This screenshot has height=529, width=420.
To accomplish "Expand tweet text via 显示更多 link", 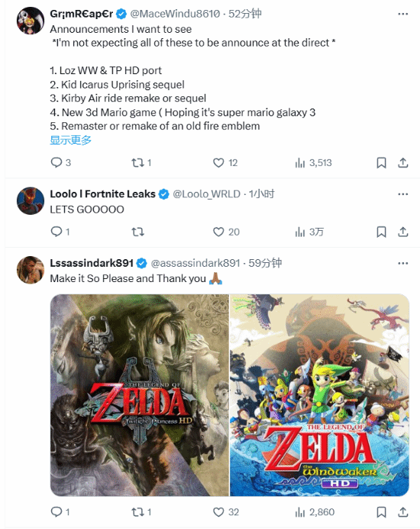I will tap(71, 140).
